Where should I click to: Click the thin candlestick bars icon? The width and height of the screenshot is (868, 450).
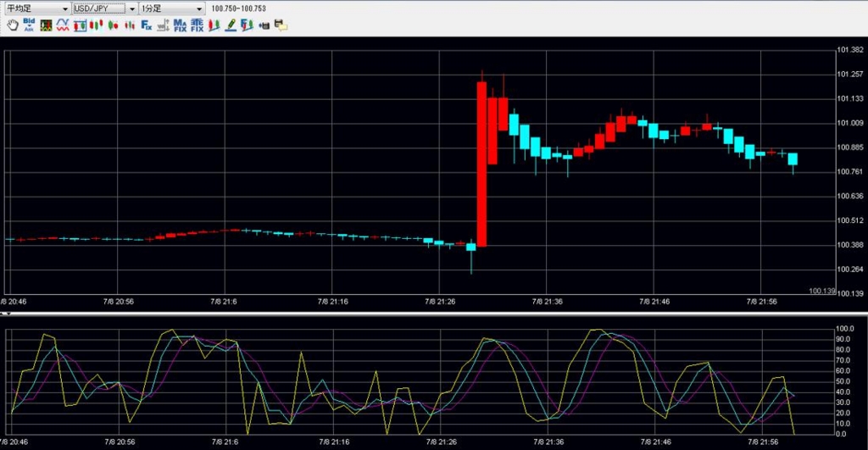[x=130, y=25]
